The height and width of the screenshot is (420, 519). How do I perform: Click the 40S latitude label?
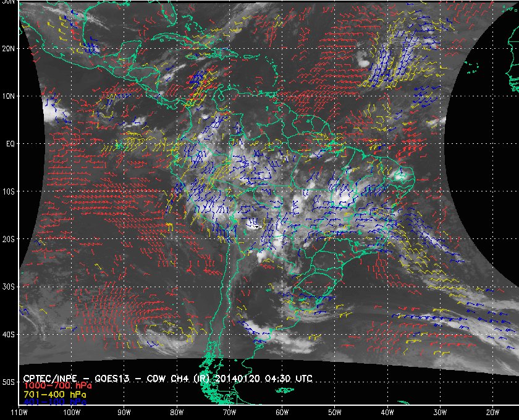pos(8,335)
